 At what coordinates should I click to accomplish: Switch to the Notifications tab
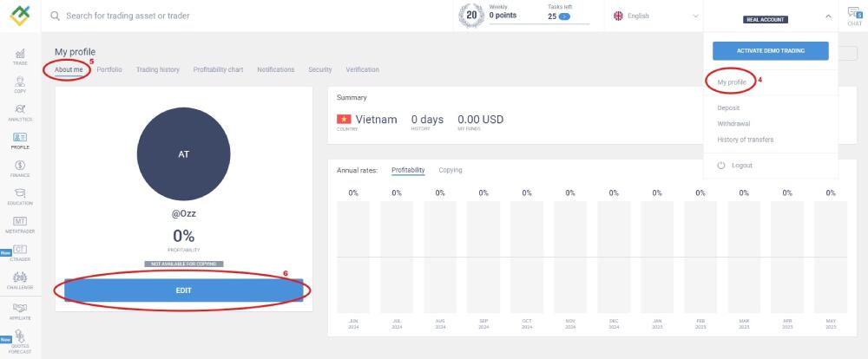click(x=276, y=69)
